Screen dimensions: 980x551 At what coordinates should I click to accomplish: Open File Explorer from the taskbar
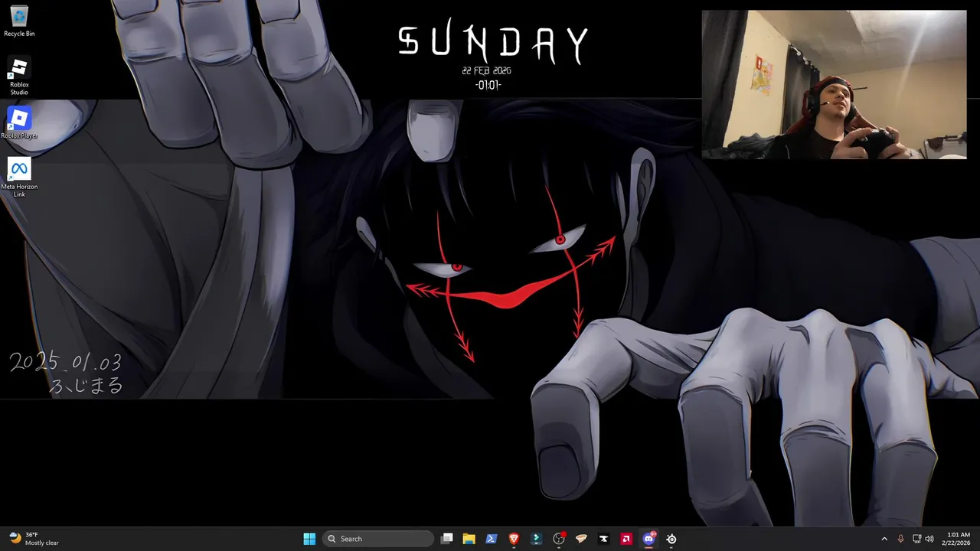[x=469, y=539]
